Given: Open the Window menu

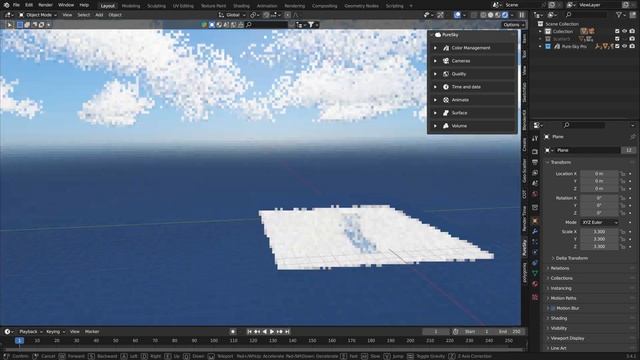Looking at the screenshot, I should (x=66, y=5).
